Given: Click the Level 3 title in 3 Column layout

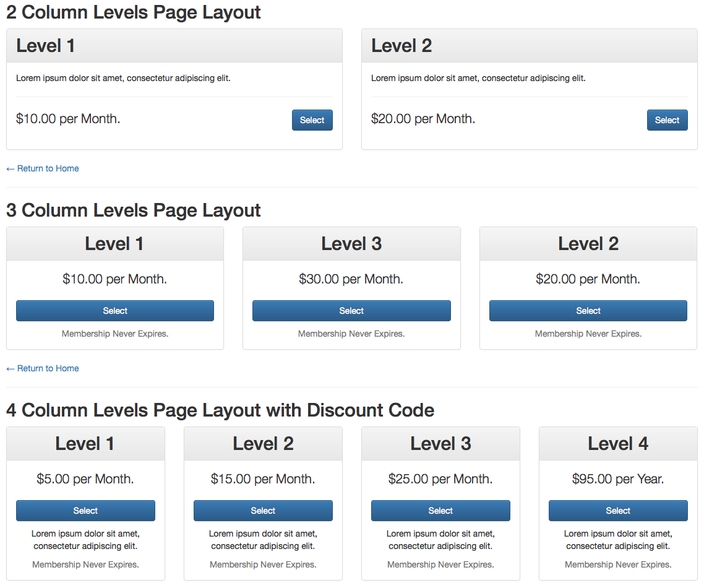Looking at the screenshot, I should [351, 244].
